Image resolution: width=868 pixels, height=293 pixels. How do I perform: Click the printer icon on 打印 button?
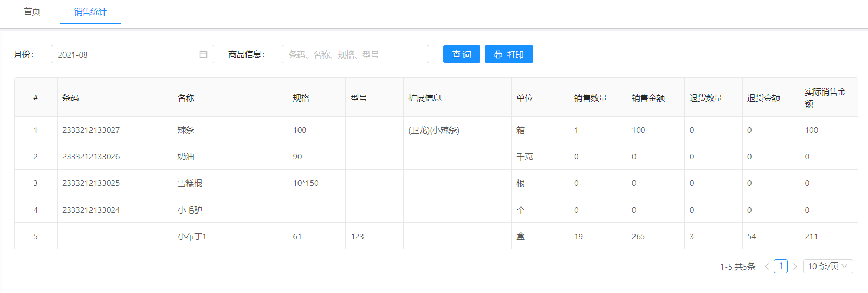[x=498, y=55]
